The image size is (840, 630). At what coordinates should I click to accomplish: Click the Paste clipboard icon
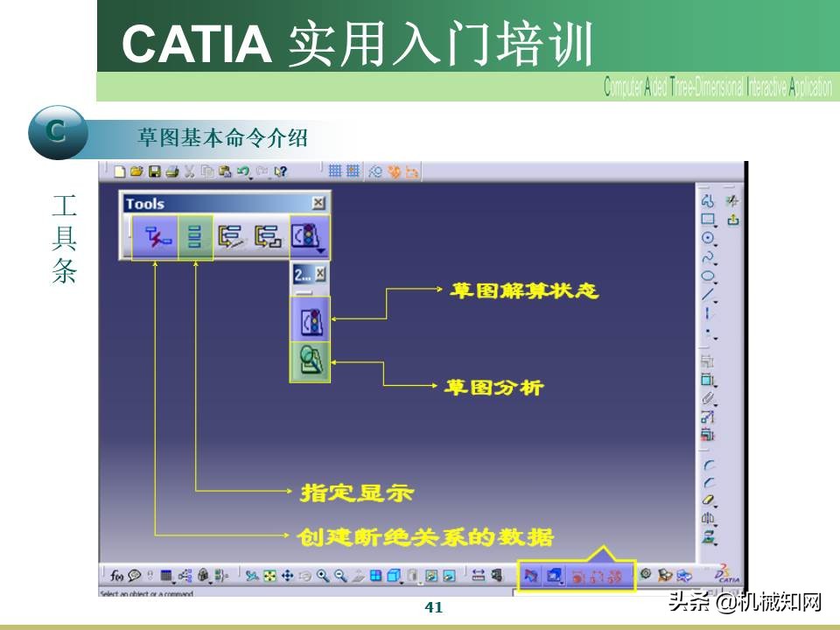pos(225,171)
